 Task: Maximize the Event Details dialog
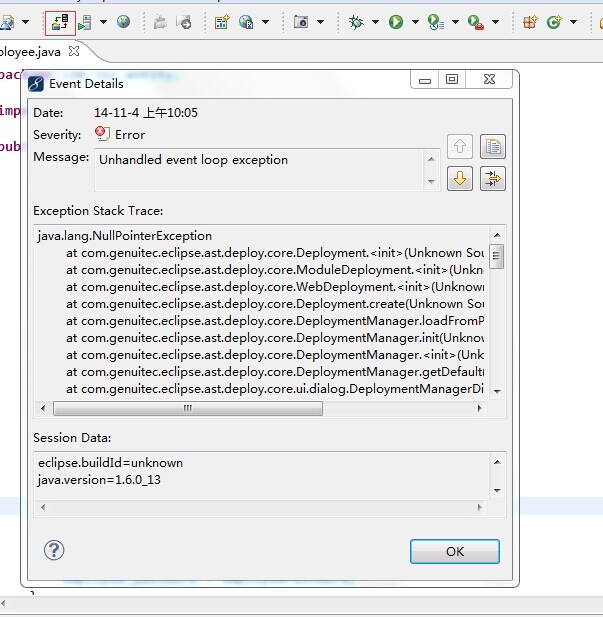[452, 79]
